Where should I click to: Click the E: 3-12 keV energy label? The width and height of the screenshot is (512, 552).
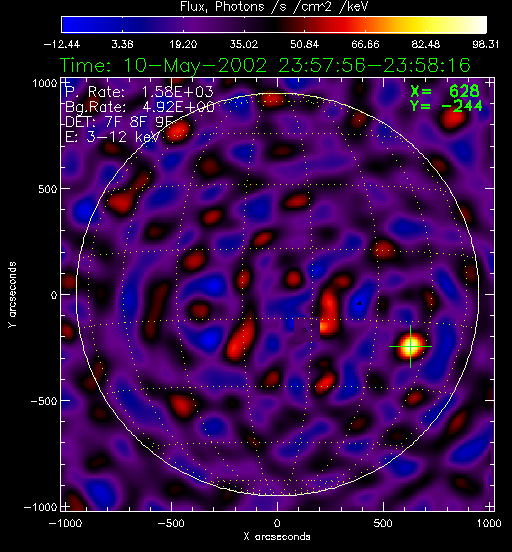point(113,137)
